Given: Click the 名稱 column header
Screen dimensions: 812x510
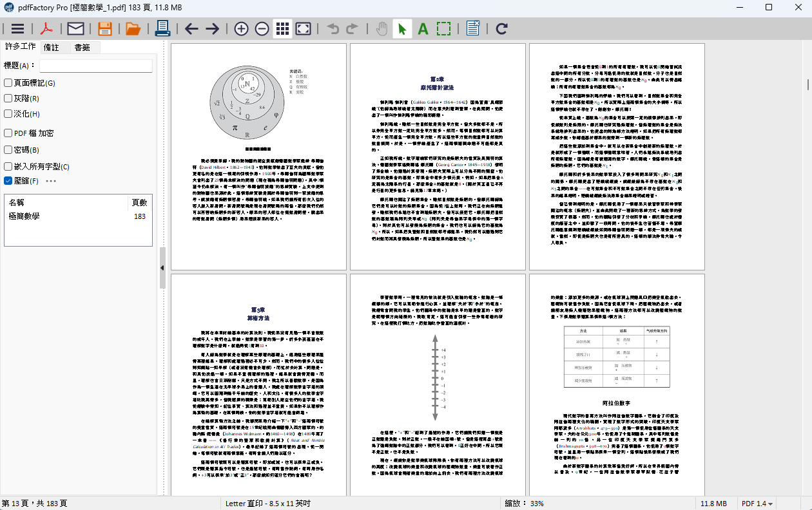Looking at the screenshot, I should click(66, 202).
